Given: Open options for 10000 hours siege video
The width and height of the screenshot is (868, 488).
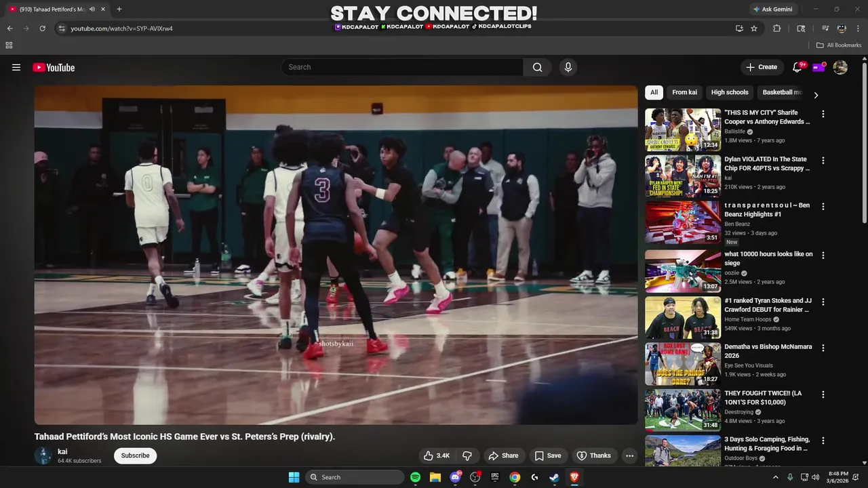Looking at the screenshot, I should click(x=823, y=255).
